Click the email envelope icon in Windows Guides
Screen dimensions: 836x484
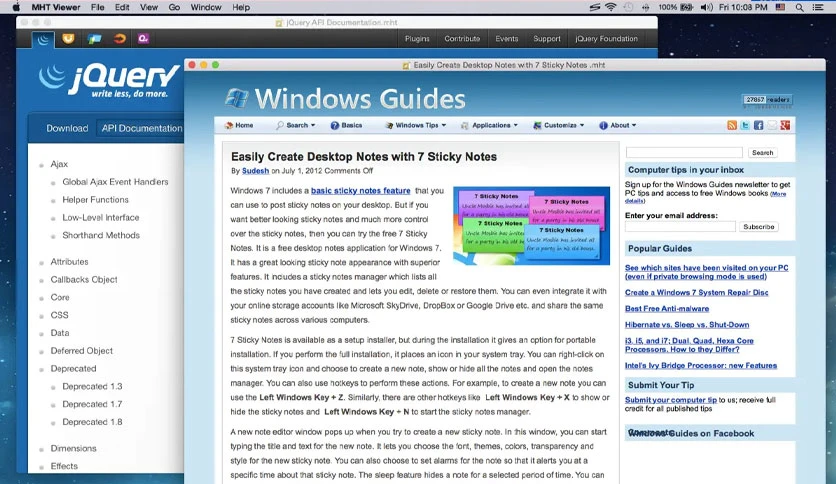[771, 125]
